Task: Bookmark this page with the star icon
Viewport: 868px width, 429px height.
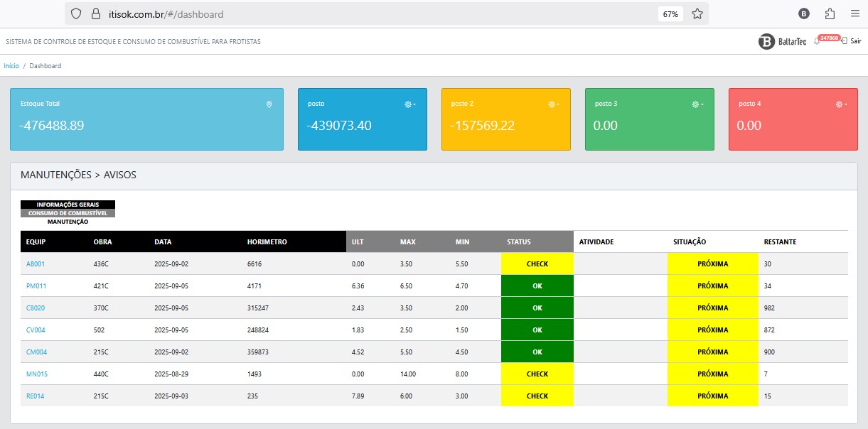Action: (x=697, y=13)
